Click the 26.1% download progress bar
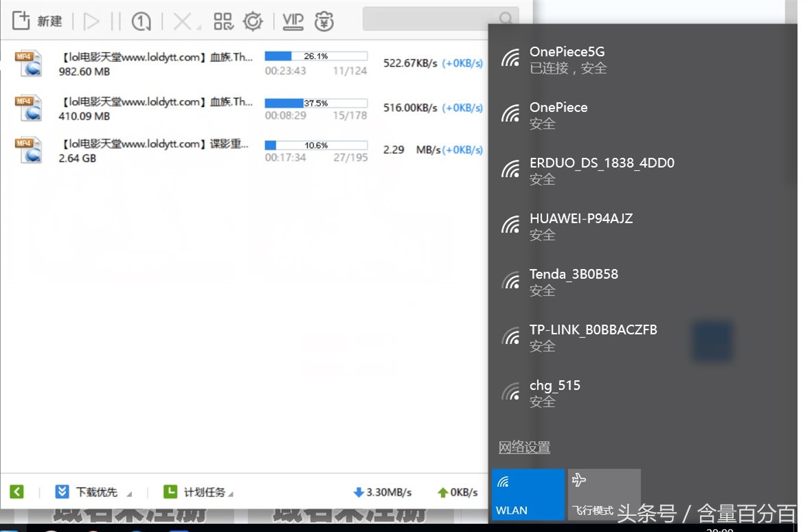The width and height of the screenshot is (810, 532). point(316,56)
